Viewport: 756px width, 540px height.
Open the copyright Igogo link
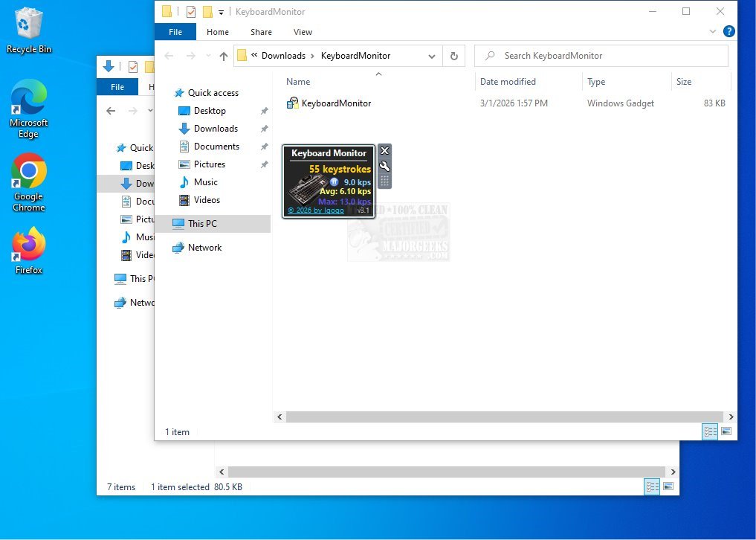tap(316, 210)
